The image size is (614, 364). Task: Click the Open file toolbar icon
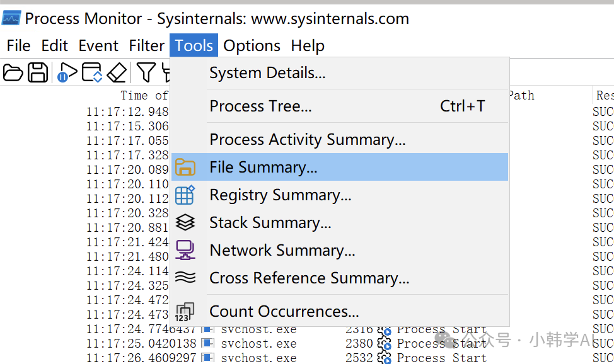pyautogui.click(x=13, y=72)
